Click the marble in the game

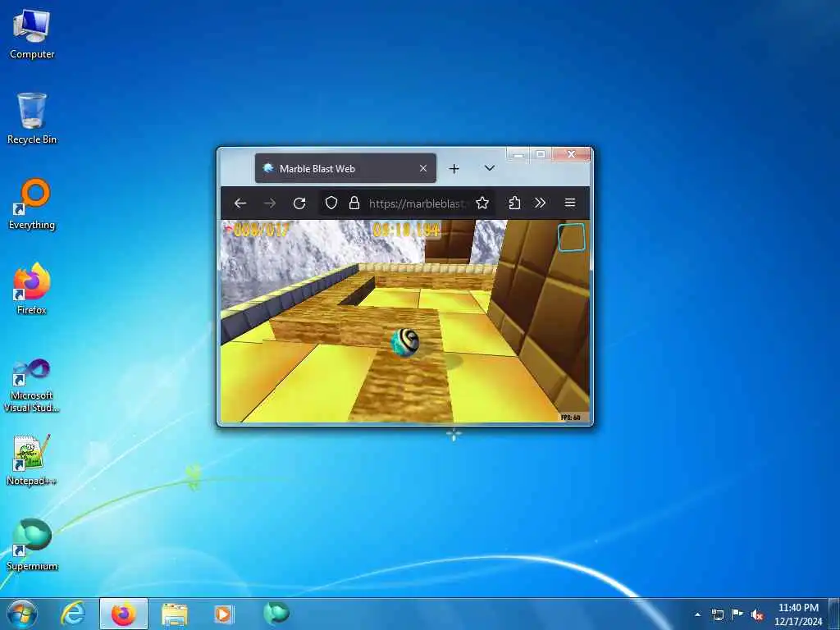[405, 342]
